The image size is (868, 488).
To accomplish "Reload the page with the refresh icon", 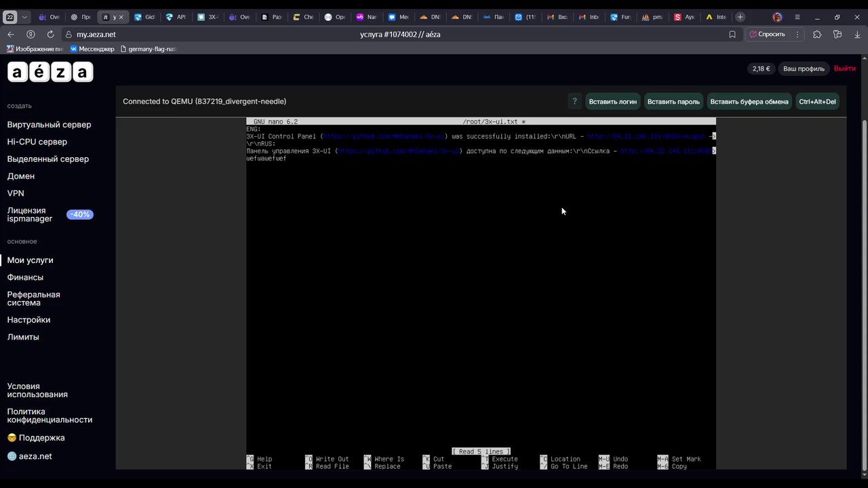I will click(50, 35).
